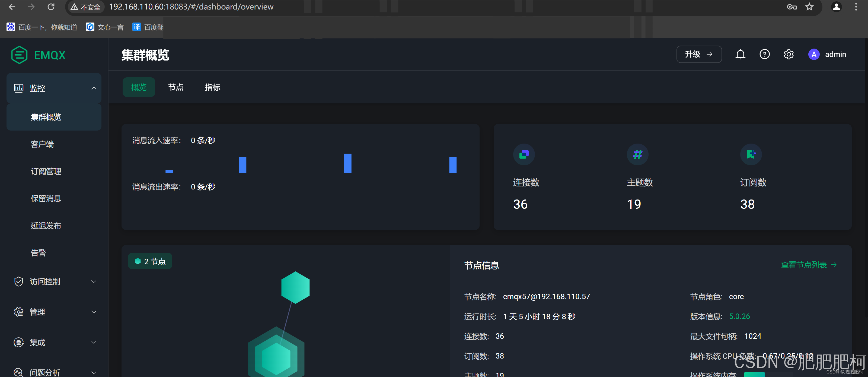The image size is (868, 377).
Task: Click the top teal hexagon node
Action: pos(295,287)
